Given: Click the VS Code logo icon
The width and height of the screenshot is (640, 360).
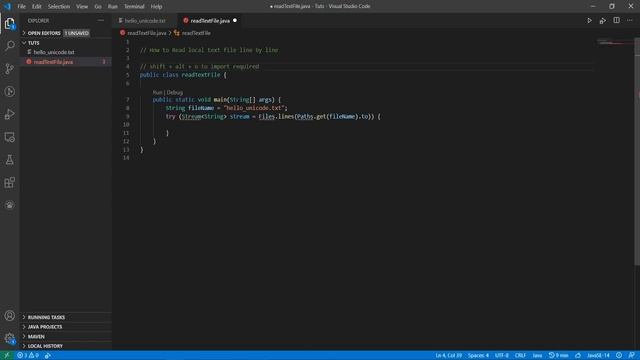Looking at the screenshot, I should 7,6.
